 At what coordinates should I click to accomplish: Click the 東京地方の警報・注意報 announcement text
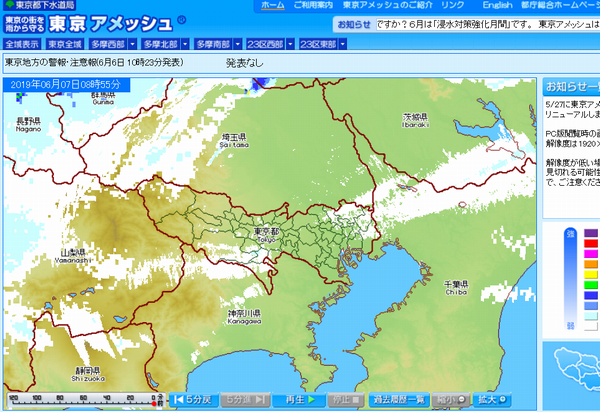(x=95, y=62)
